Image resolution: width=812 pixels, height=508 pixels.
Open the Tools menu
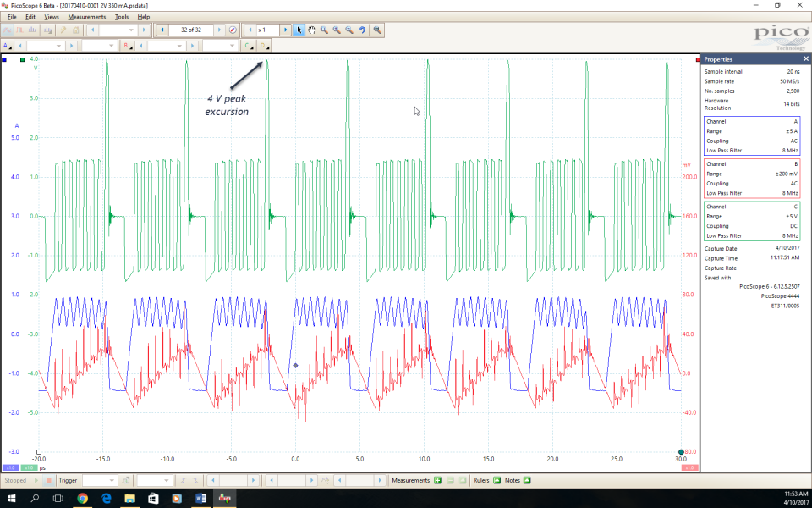tap(122, 16)
